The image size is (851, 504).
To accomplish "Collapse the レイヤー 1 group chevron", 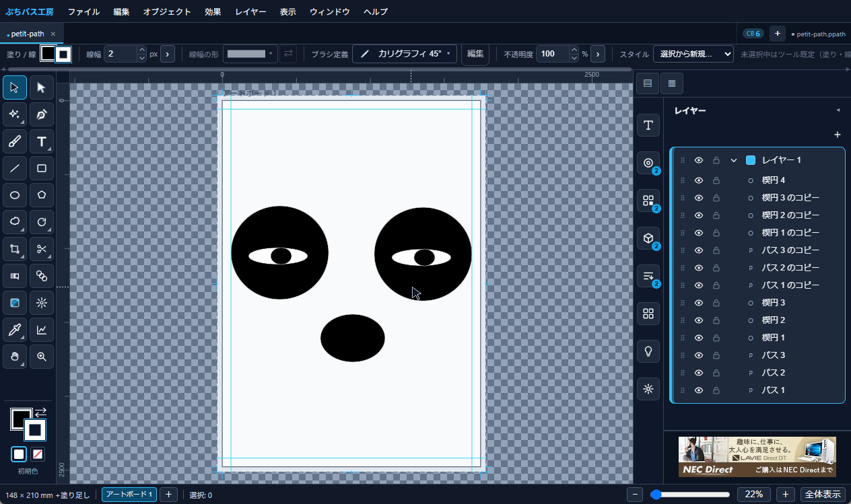I will pos(734,160).
